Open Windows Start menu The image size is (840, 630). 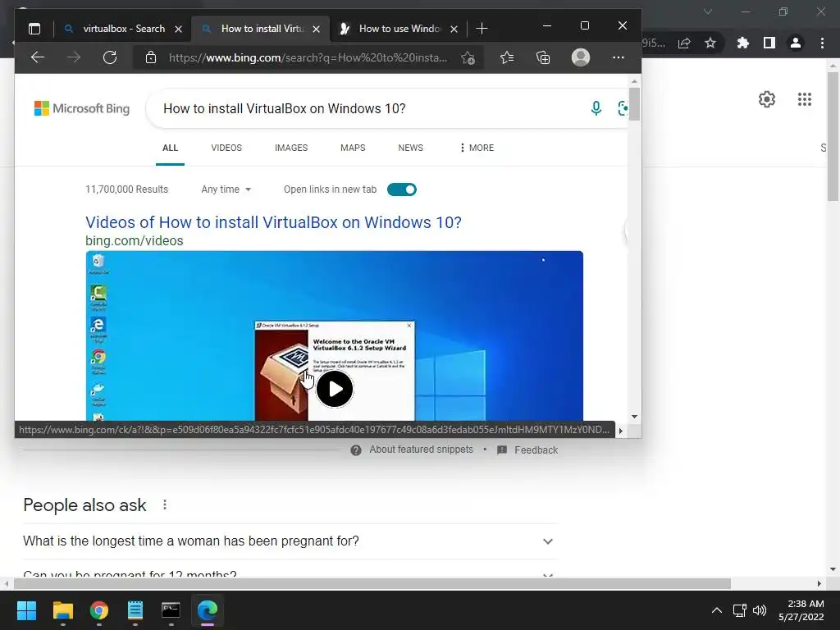[x=26, y=609]
